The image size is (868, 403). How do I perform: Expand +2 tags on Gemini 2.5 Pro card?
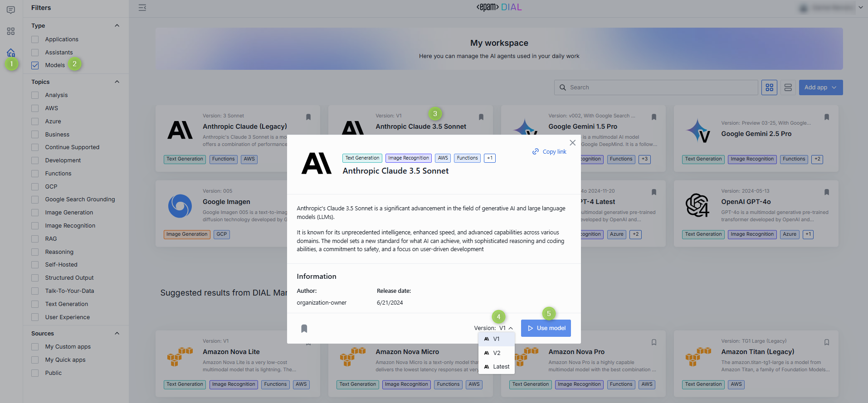817,159
